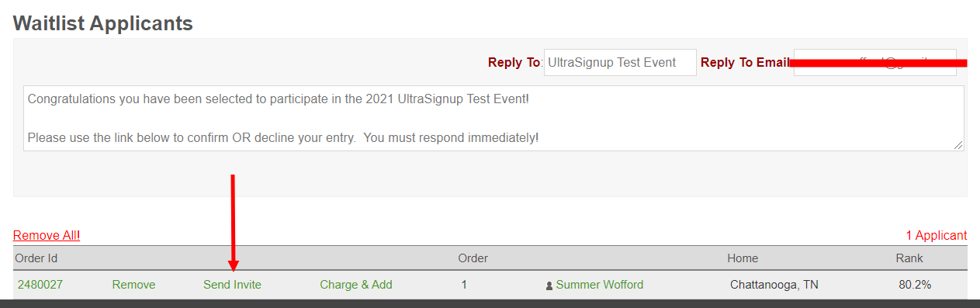Click the Order Id column header
The height and width of the screenshot is (308, 980).
tap(36, 258)
